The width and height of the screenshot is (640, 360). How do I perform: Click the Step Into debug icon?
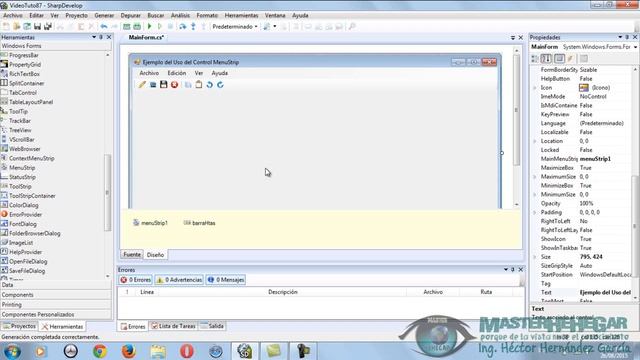pyautogui.click(x=193, y=27)
